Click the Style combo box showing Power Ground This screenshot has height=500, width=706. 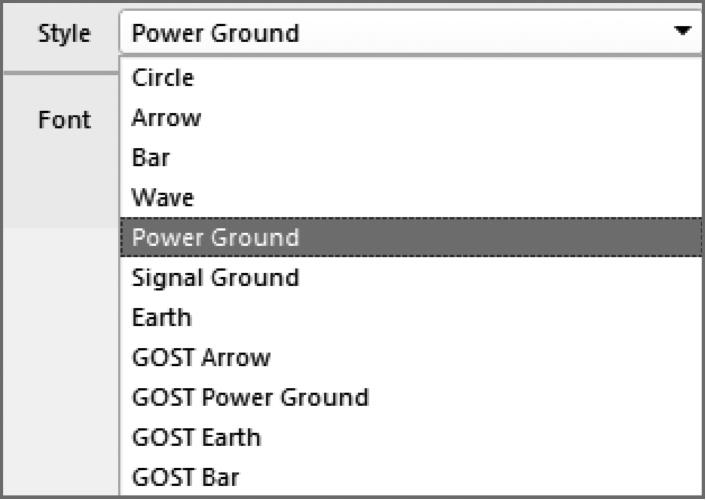pos(400,33)
